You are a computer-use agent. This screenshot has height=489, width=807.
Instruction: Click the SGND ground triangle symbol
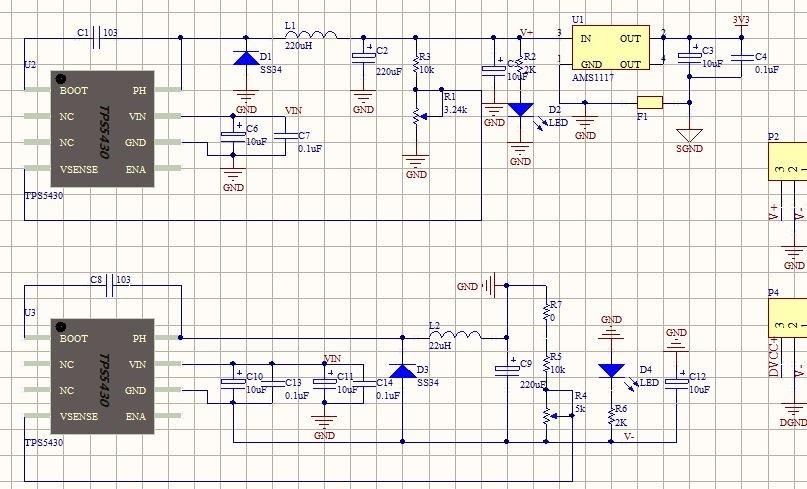tap(689, 135)
